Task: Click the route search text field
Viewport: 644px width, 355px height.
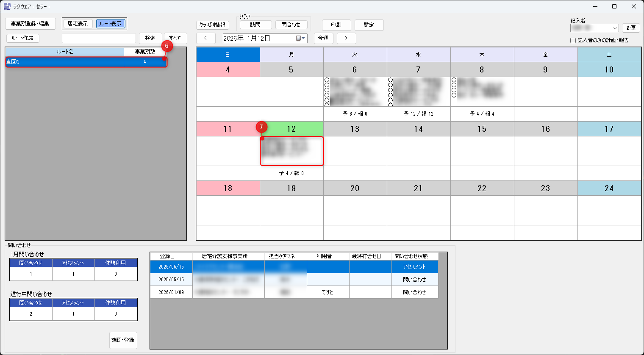Action: pyautogui.click(x=99, y=38)
